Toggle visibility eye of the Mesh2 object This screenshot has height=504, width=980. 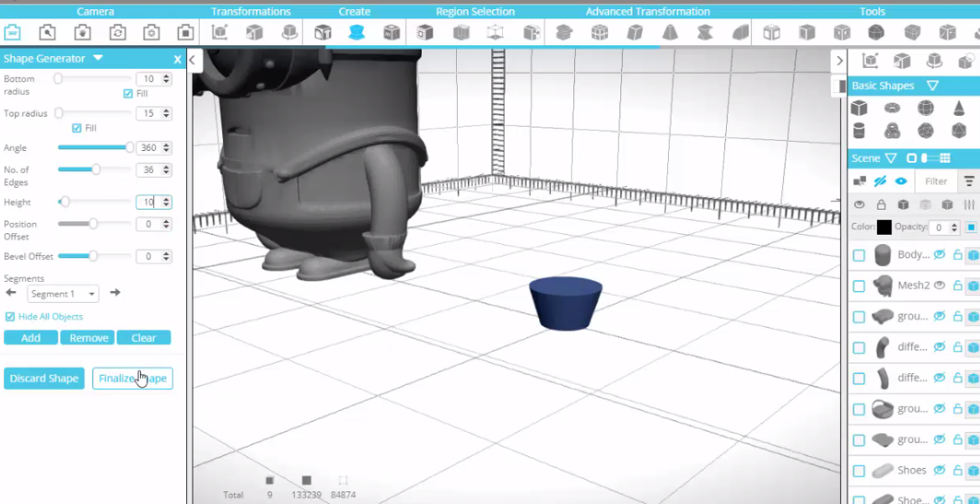click(x=939, y=285)
